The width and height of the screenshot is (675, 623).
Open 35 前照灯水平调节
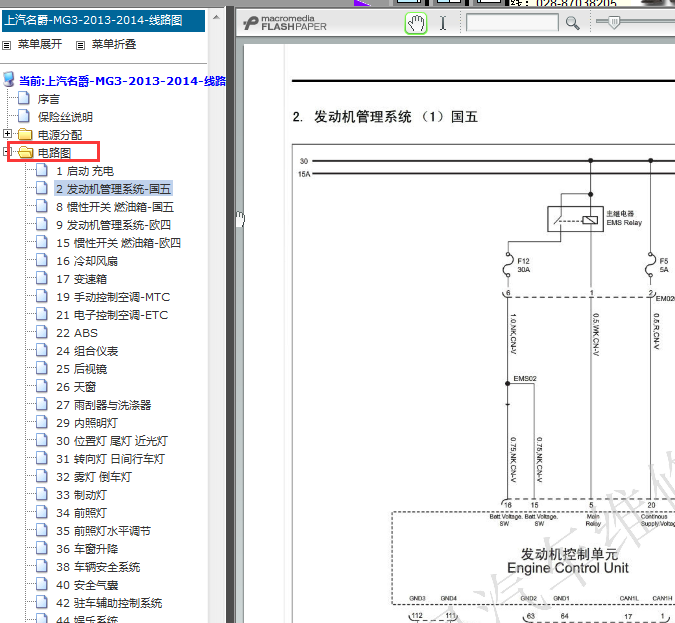click(103, 531)
